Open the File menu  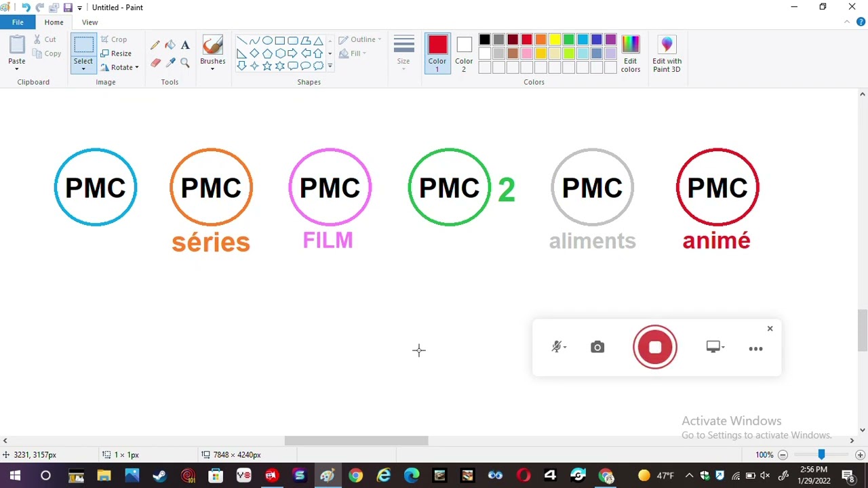(18, 22)
